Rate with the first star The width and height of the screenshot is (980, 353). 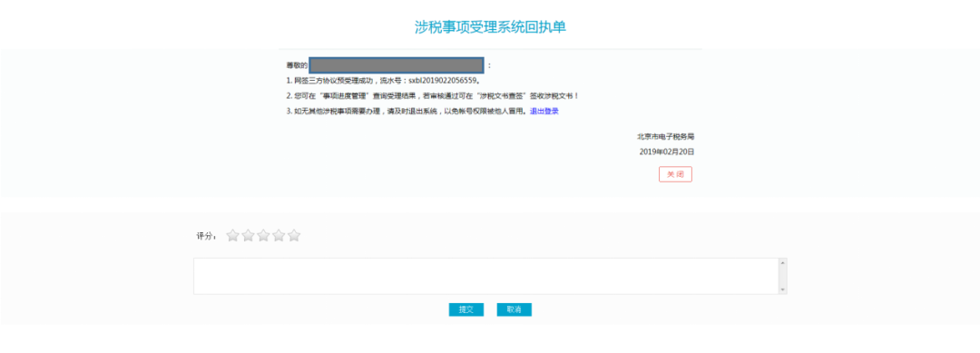click(x=232, y=236)
